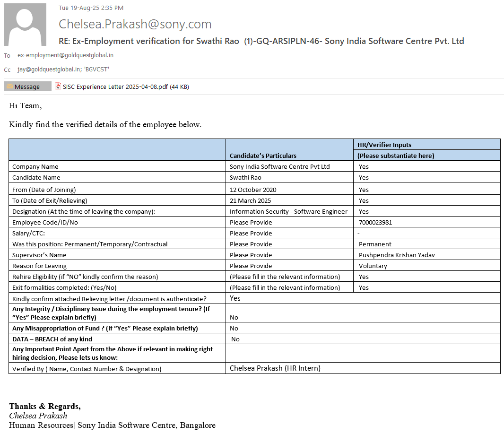Click the 'Candidate Name' row label

(36, 177)
